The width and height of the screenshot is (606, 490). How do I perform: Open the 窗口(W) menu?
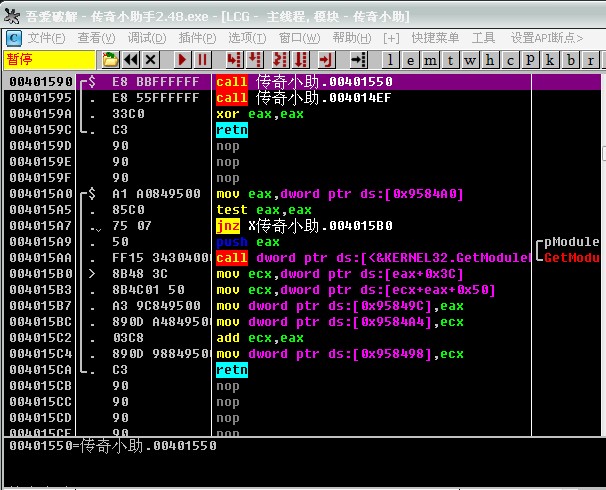(x=300, y=38)
